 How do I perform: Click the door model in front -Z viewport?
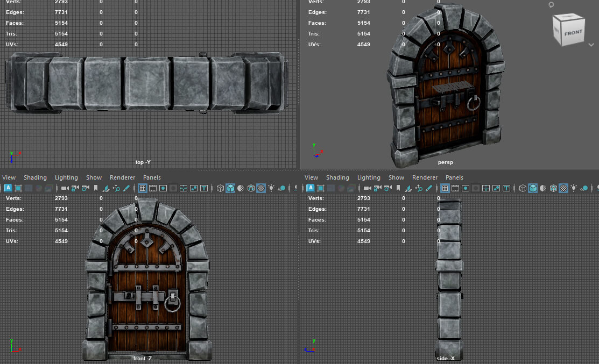click(x=147, y=279)
